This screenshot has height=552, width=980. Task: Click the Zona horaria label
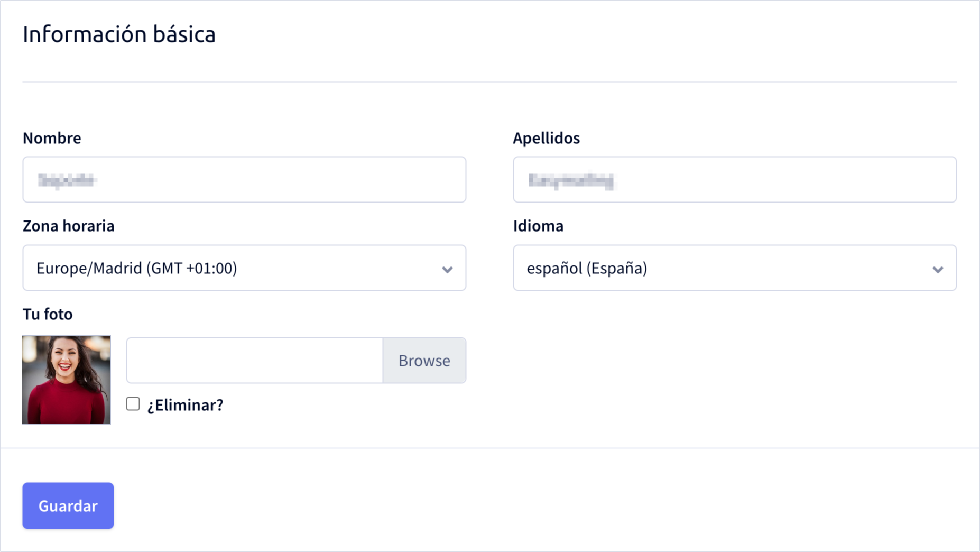pyautogui.click(x=69, y=226)
